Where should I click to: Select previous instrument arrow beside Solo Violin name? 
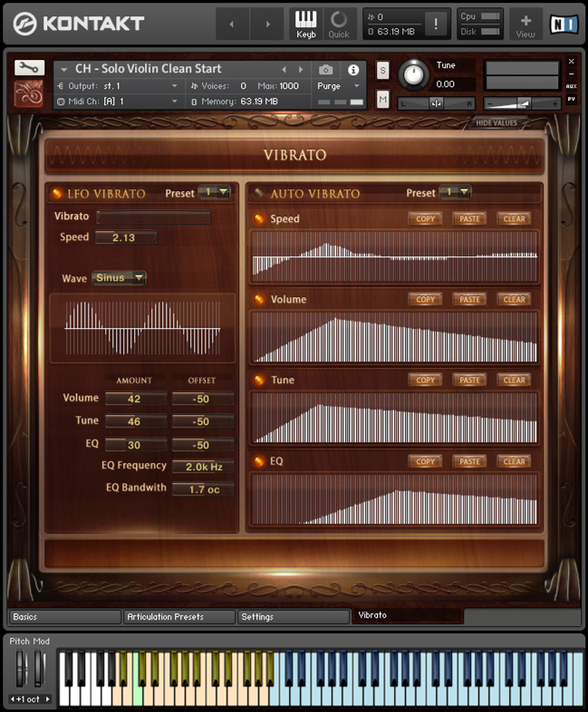coord(284,70)
